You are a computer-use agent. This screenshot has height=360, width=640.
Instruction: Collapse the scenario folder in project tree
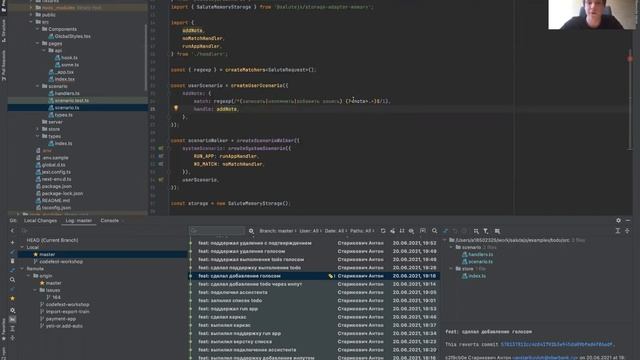click(38, 87)
